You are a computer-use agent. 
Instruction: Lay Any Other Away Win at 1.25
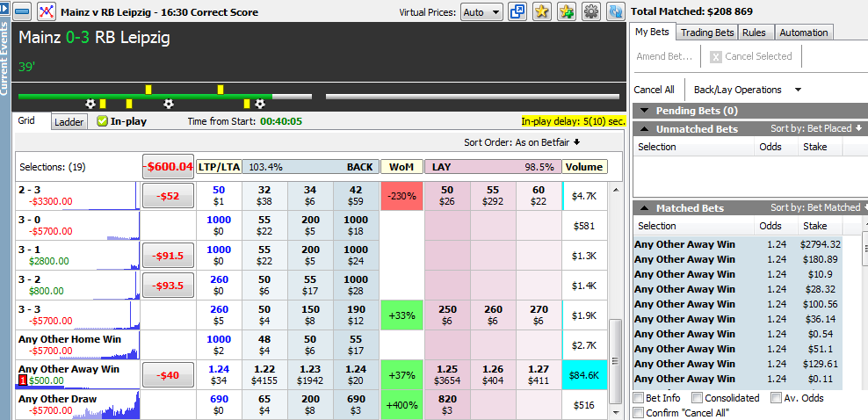coord(446,375)
